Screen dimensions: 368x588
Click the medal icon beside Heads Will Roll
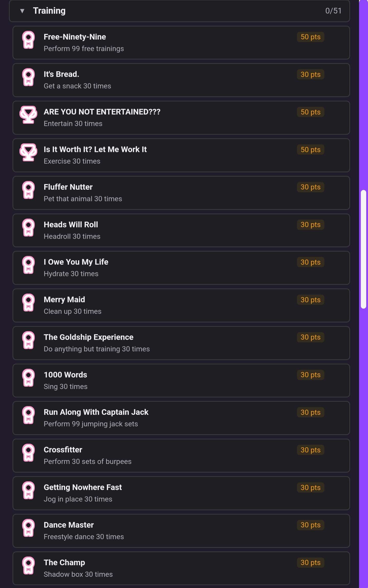click(x=29, y=228)
